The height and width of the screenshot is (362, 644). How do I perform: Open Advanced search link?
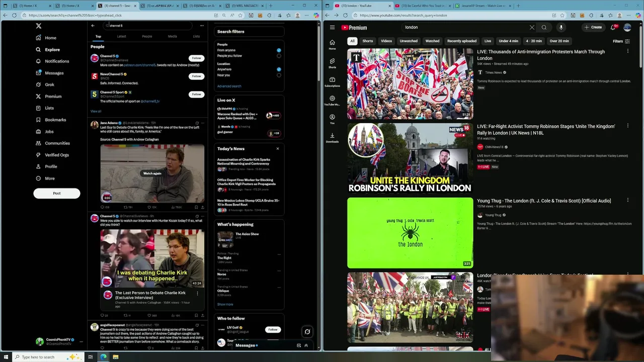click(229, 86)
